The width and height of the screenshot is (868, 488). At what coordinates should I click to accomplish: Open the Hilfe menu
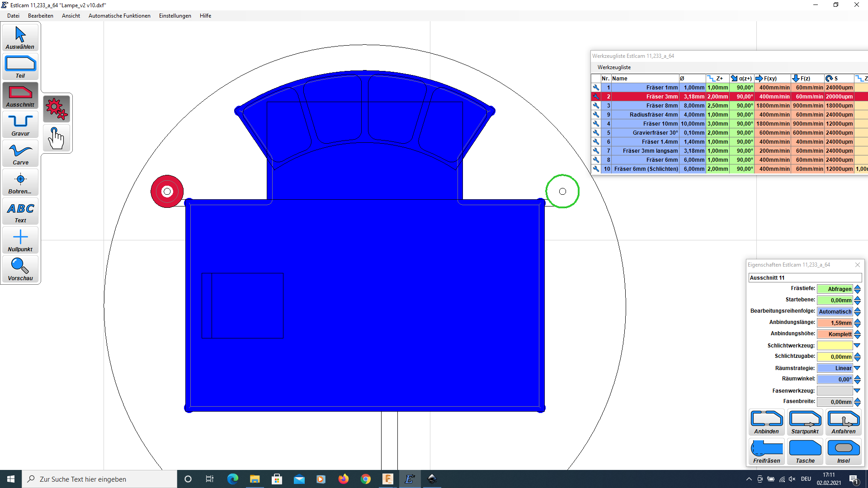click(x=205, y=16)
